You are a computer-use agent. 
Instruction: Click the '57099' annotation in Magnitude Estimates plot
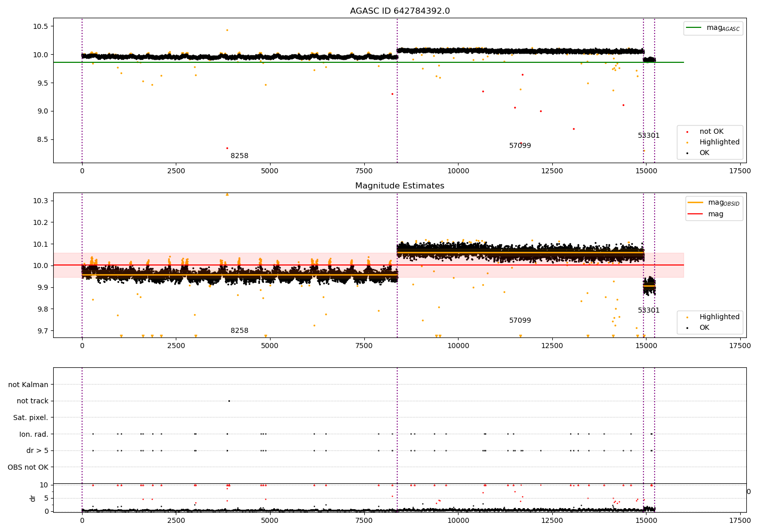click(520, 321)
